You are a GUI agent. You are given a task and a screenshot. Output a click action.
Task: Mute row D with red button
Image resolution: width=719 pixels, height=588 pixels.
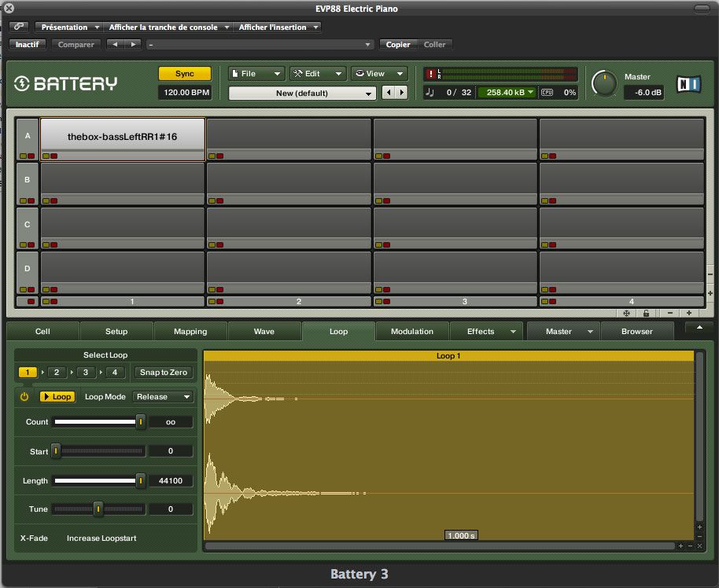(31, 289)
